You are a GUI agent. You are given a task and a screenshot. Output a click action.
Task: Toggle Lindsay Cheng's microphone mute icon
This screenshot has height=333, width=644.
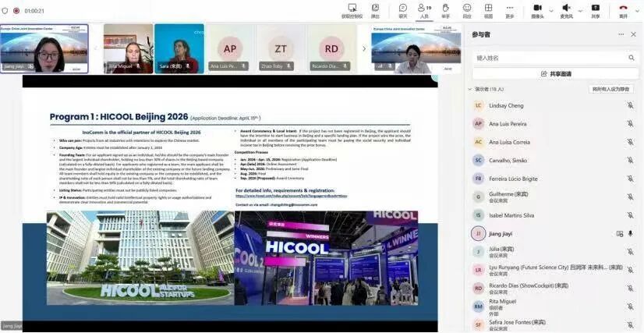coord(630,105)
